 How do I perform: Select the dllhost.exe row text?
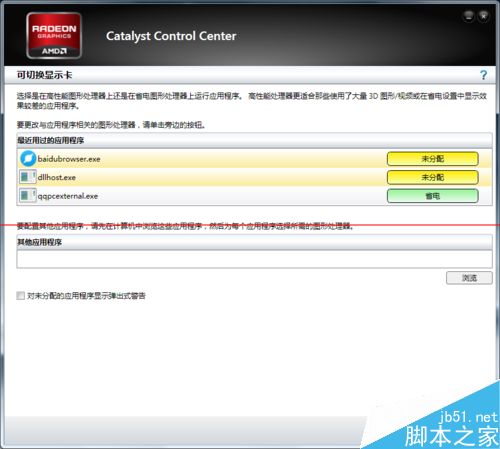tap(57, 177)
